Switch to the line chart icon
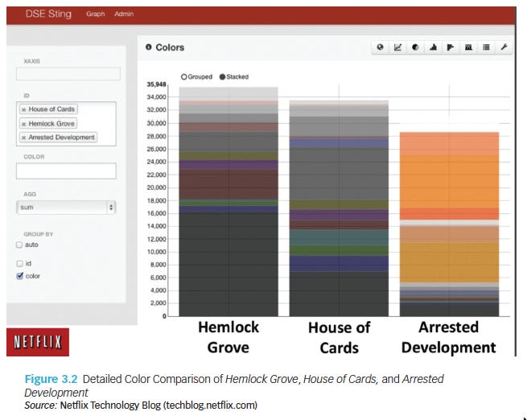This screenshot has width=527, height=420. [x=397, y=47]
